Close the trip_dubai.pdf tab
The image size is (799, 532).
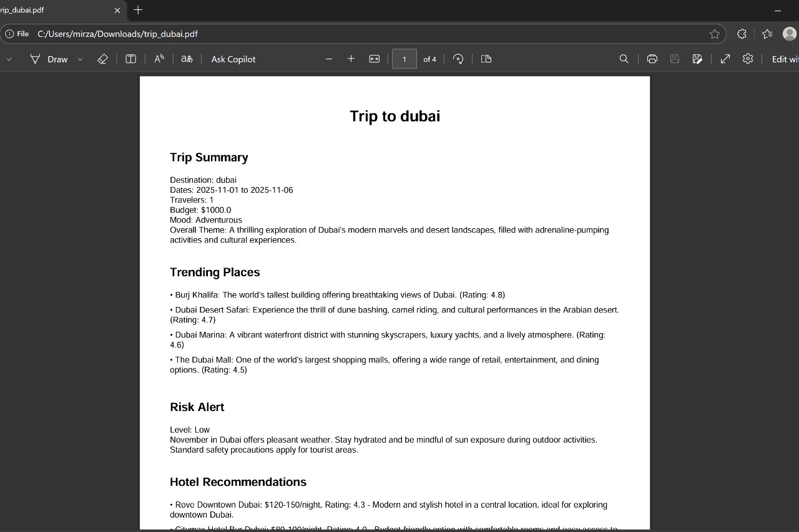pyautogui.click(x=117, y=10)
